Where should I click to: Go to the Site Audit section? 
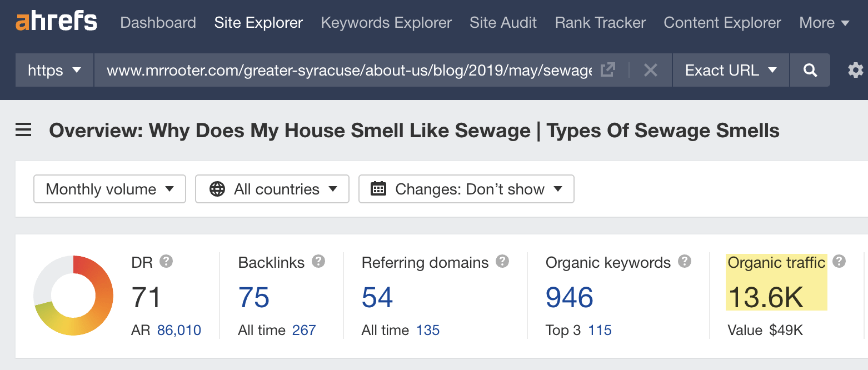click(x=503, y=23)
